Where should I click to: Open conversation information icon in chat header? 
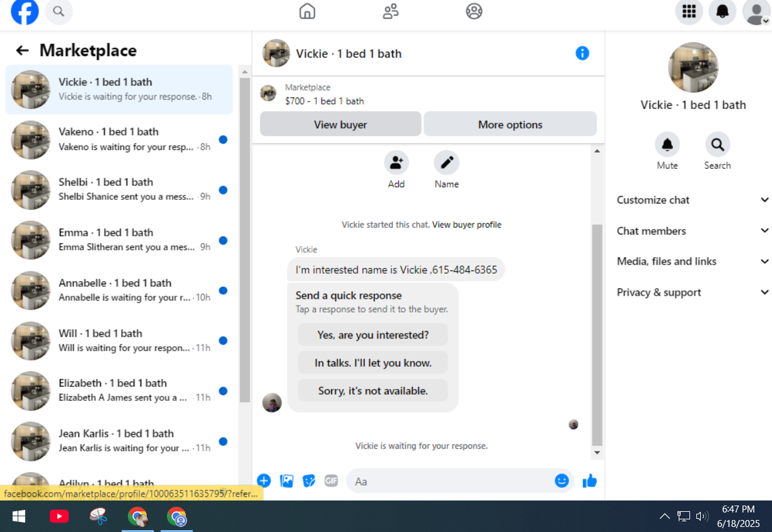pos(582,54)
